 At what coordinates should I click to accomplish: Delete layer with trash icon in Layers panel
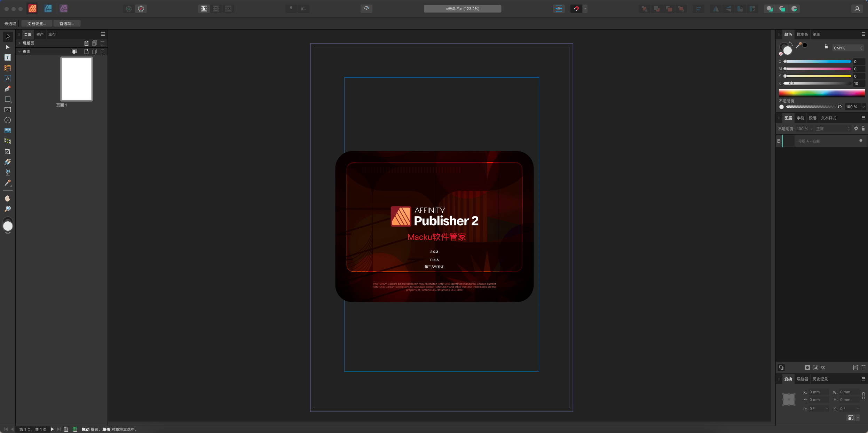(x=863, y=368)
